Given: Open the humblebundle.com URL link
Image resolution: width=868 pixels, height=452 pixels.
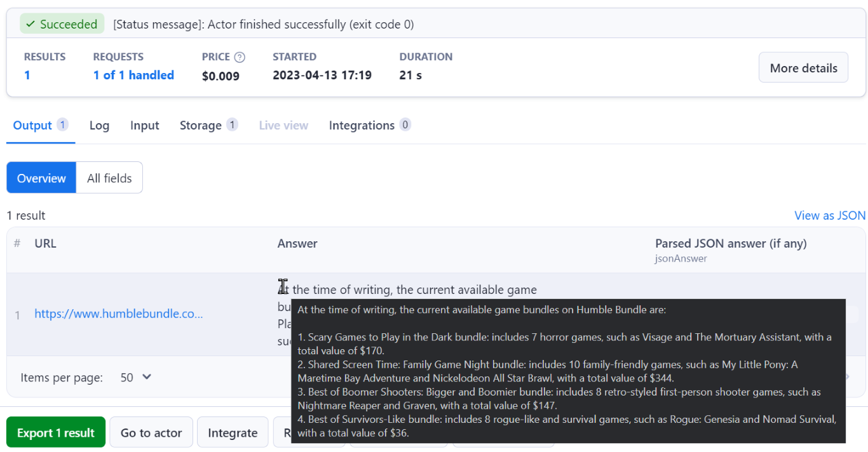Looking at the screenshot, I should [x=119, y=314].
